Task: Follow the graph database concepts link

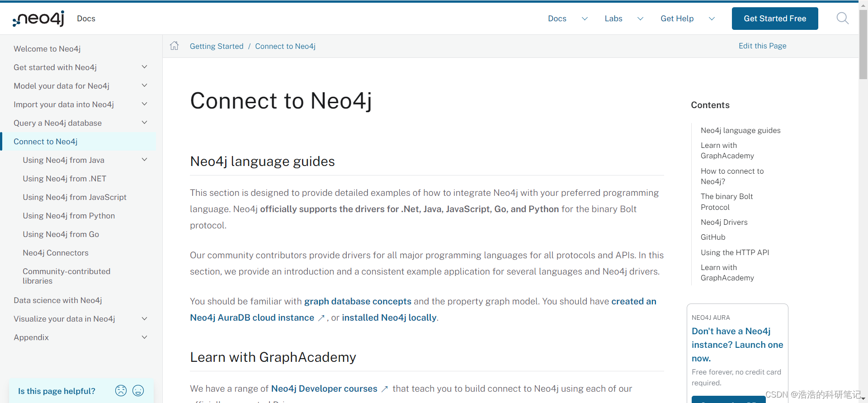Action: click(x=358, y=301)
